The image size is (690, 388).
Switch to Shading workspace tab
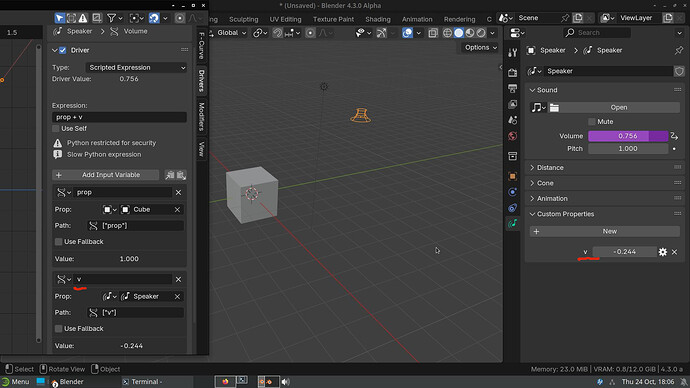coord(378,19)
